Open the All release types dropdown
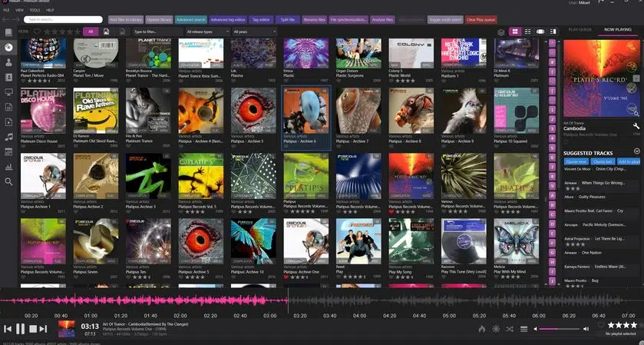Viewport: 644px width, 345px height. coord(207,32)
